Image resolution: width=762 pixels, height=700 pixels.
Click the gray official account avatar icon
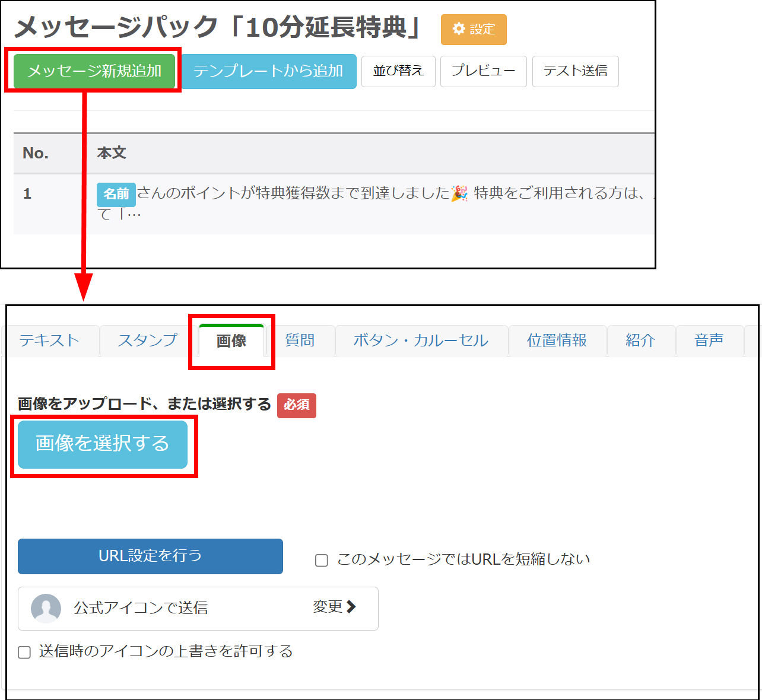tap(46, 608)
